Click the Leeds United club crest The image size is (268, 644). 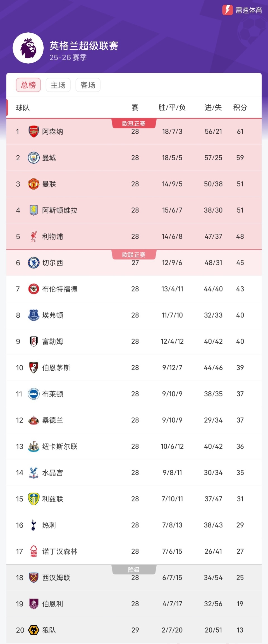point(33,499)
